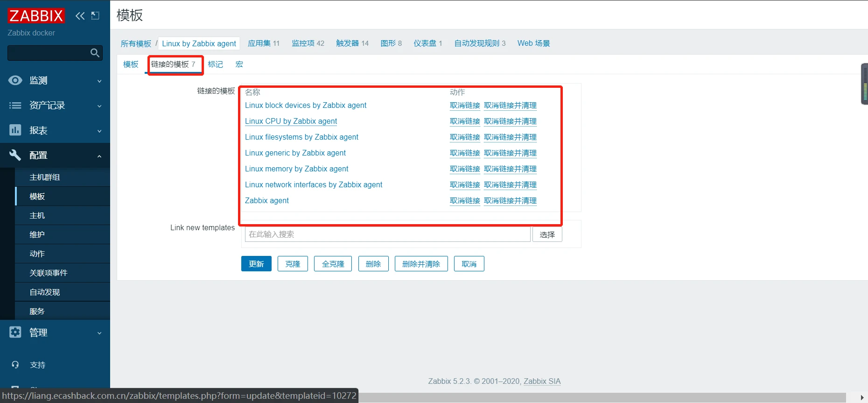This screenshot has width=868, height=403.
Task: Switch to the 模板 tab
Action: pyautogui.click(x=131, y=64)
